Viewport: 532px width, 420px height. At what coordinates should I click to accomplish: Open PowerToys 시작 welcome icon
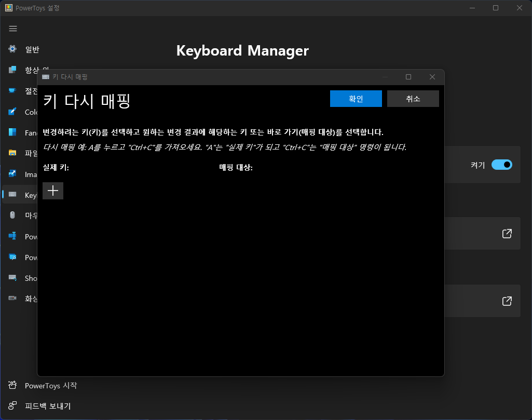tap(12, 385)
